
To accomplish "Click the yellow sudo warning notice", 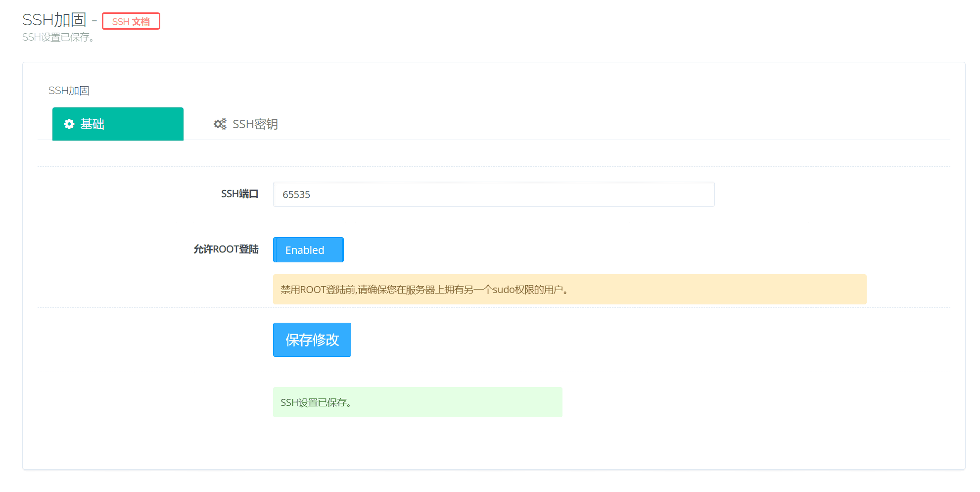I will point(569,289).
